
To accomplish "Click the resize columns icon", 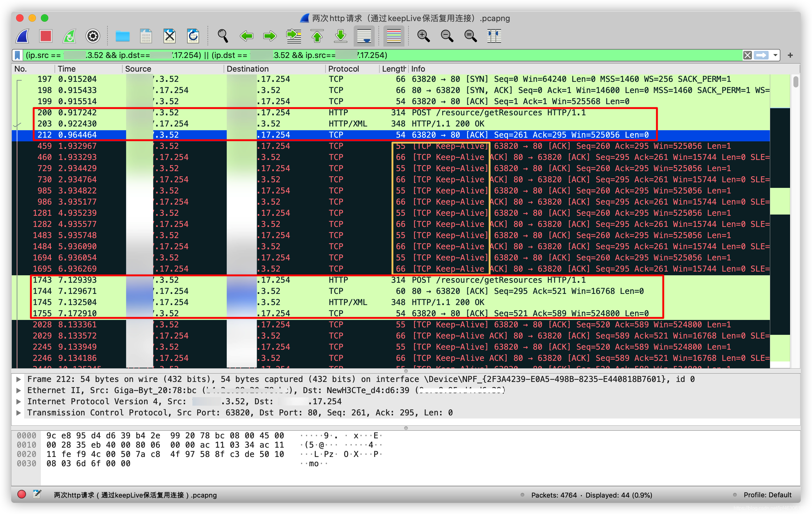I will 494,36.
